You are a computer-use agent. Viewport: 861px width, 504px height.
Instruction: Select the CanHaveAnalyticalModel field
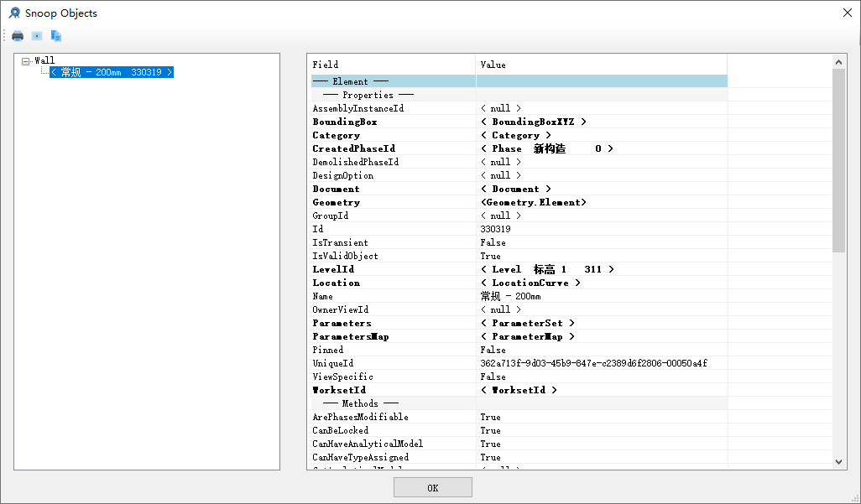[x=368, y=444]
